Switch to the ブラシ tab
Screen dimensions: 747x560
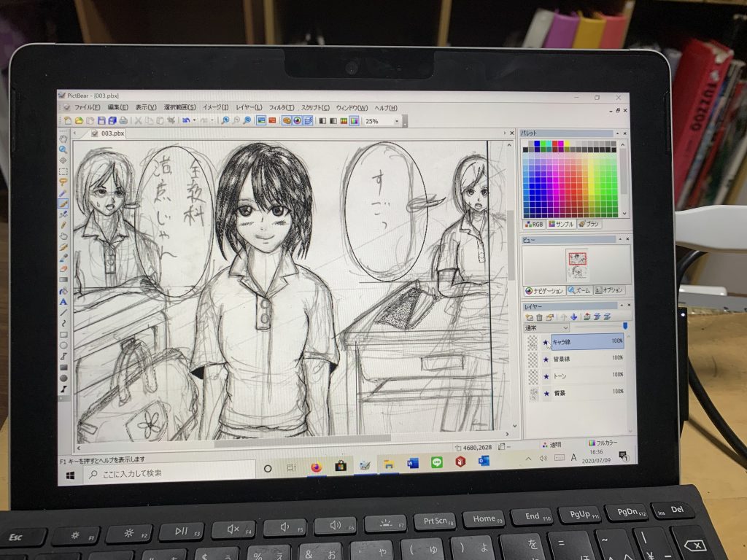(589, 223)
